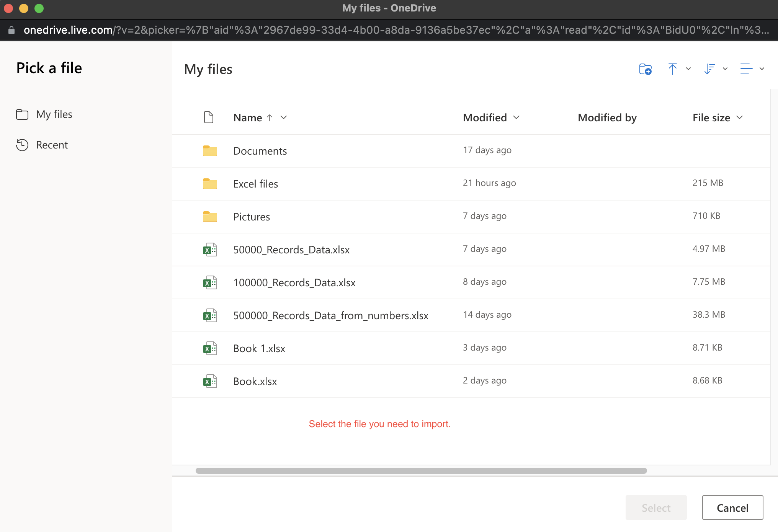The image size is (778, 532).
Task: Click the view layout list icon
Action: (746, 69)
